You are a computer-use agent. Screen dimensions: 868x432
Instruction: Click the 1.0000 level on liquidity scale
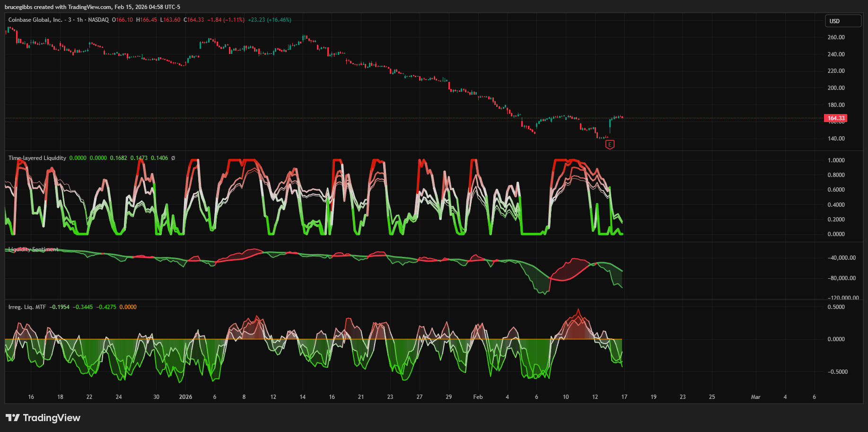click(836, 160)
